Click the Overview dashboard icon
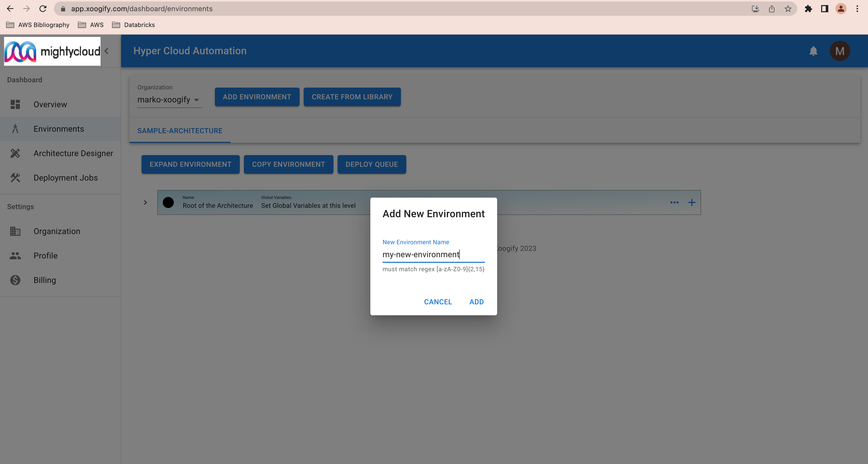 [15, 104]
